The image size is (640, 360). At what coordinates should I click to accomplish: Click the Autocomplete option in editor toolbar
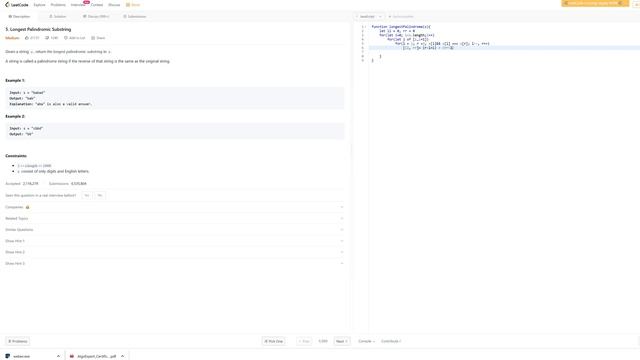click(x=401, y=17)
